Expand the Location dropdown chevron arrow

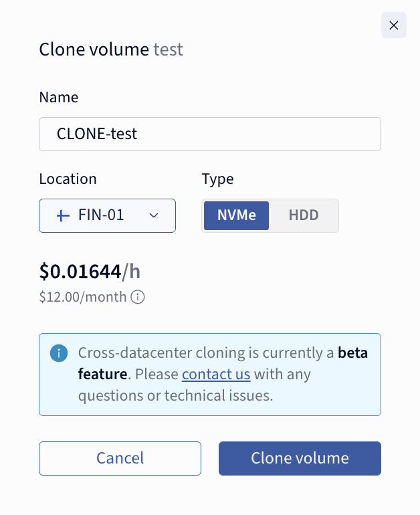153,215
